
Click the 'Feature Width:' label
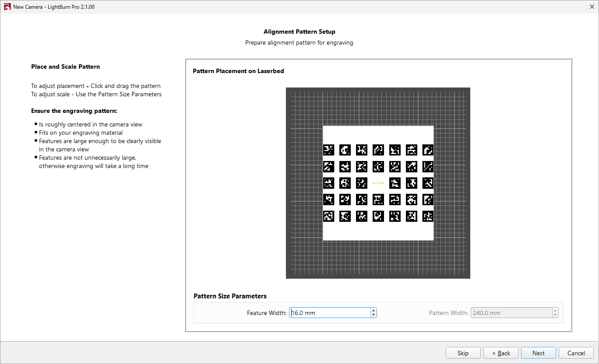pos(267,313)
